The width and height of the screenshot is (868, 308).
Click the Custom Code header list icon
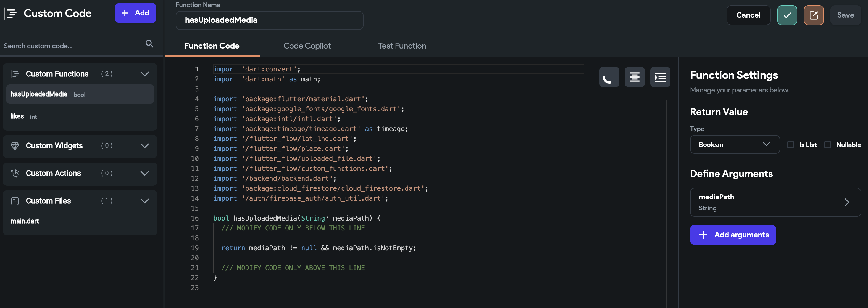coord(10,14)
